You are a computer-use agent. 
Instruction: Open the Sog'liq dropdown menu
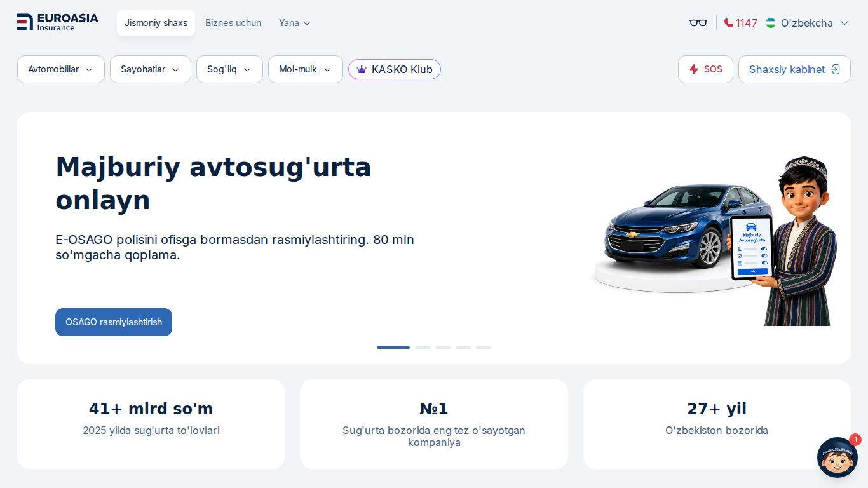coord(229,69)
